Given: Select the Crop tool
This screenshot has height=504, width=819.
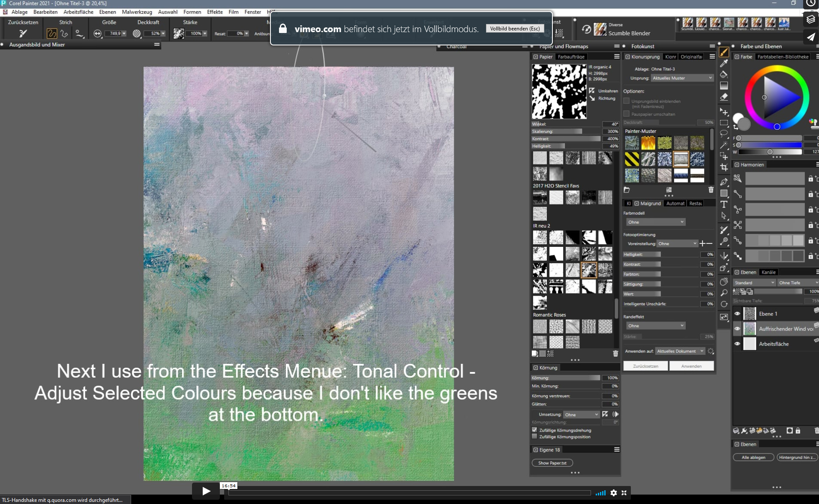Looking at the screenshot, I should point(724,167).
